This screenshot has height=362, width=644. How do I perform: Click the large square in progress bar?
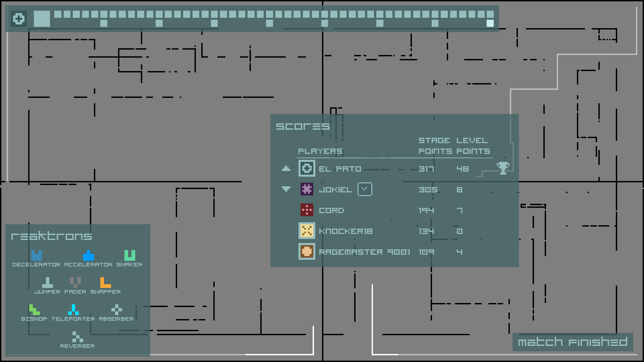tap(42, 19)
